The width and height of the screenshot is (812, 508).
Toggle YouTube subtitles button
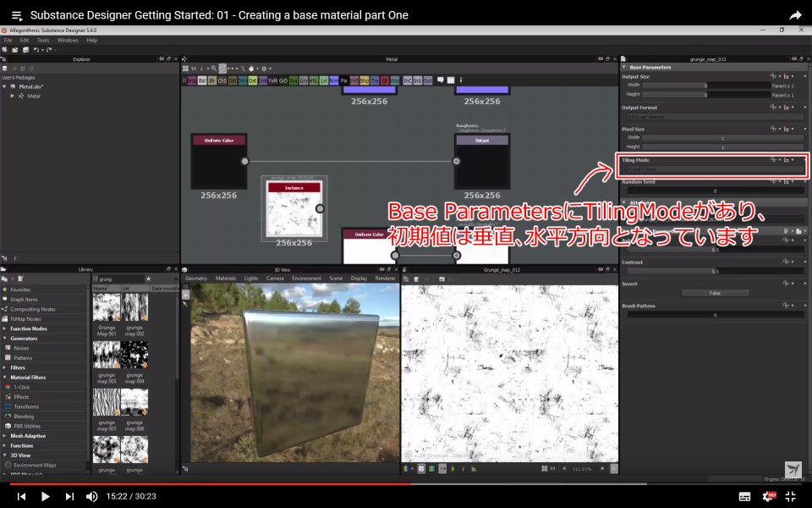coord(744,496)
